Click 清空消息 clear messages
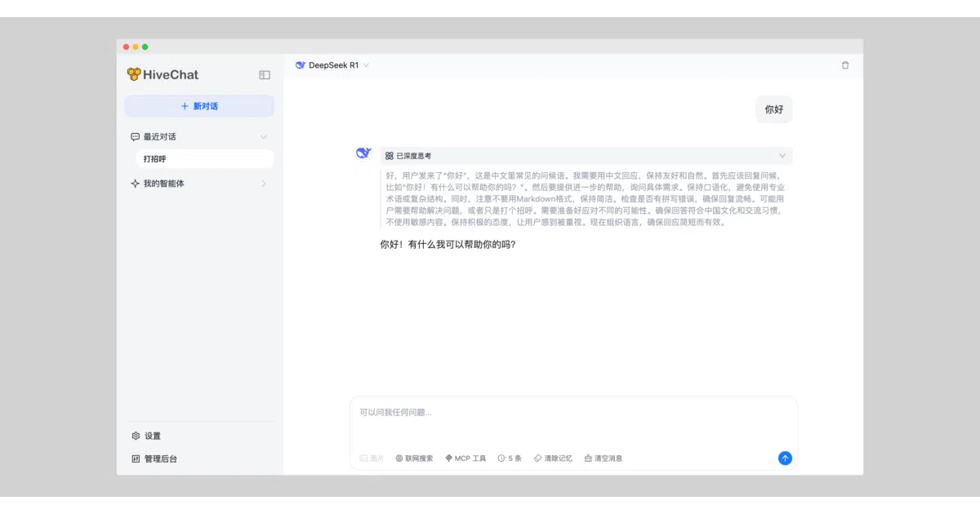The width and height of the screenshot is (980, 514). 604,459
